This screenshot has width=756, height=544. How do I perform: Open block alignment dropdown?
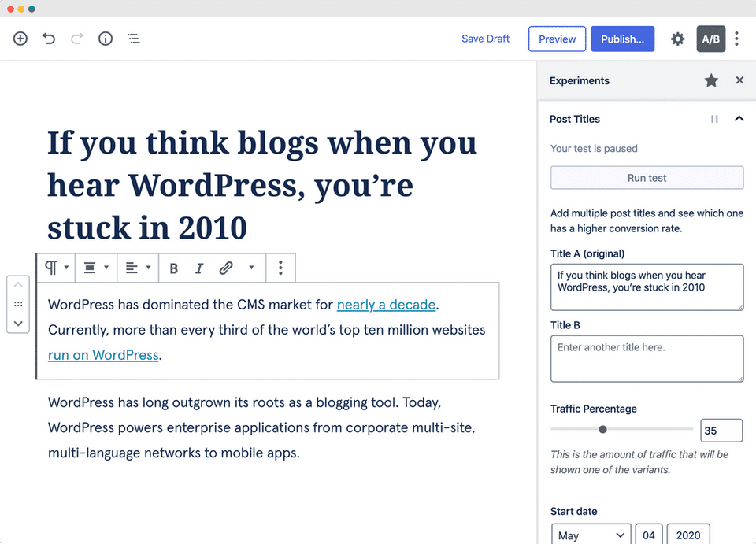click(x=96, y=268)
